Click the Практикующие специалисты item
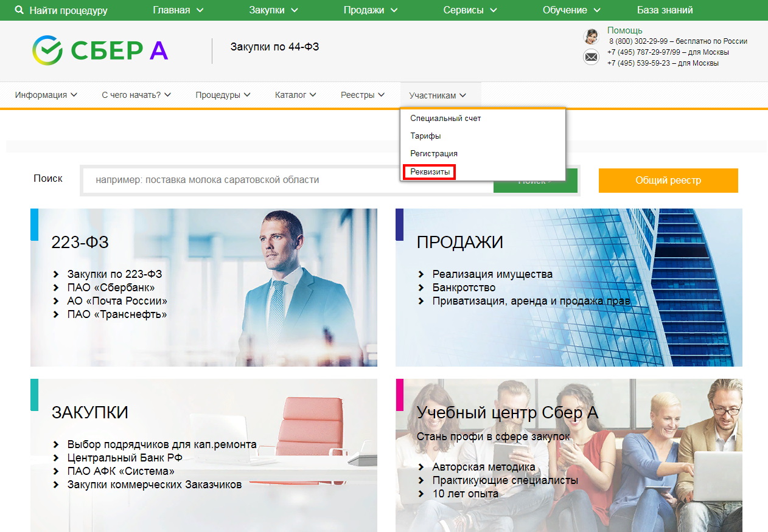This screenshot has height=532, width=768. tap(505, 480)
